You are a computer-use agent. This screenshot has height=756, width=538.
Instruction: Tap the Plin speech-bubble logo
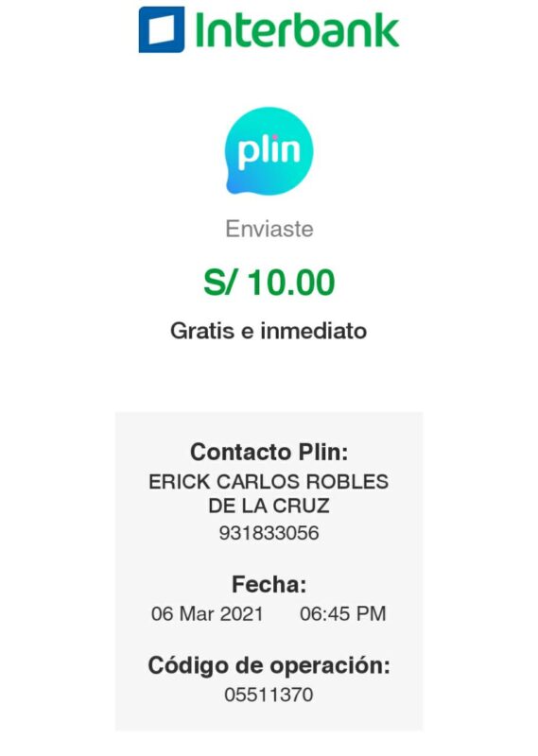[x=269, y=150]
